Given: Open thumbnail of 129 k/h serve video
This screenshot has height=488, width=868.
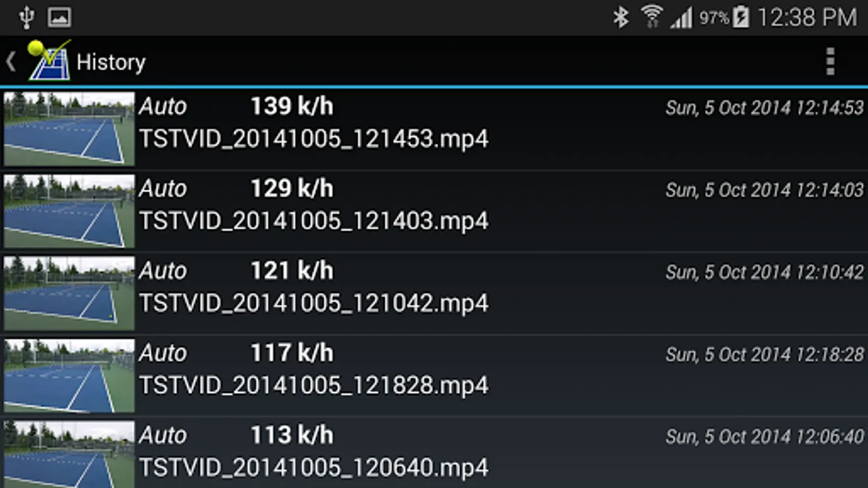Looking at the screenshot, I should click(x=69, y=211).
